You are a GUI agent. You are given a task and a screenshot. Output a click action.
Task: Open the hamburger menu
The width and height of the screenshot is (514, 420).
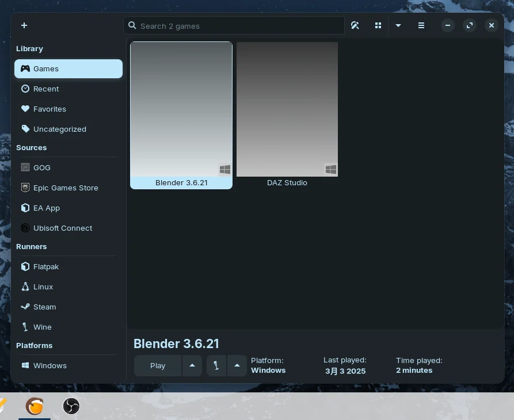(x=421, y=25)
